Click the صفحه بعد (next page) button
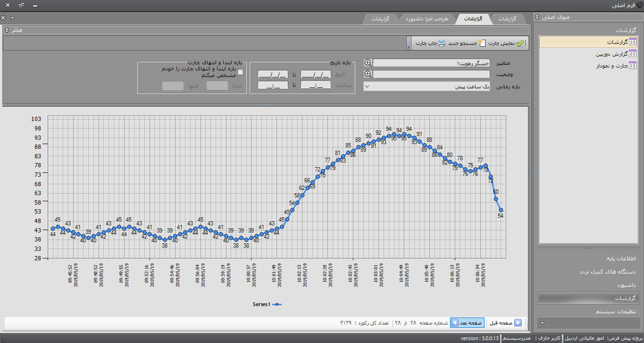644x343 pixels. pos(468,323)
